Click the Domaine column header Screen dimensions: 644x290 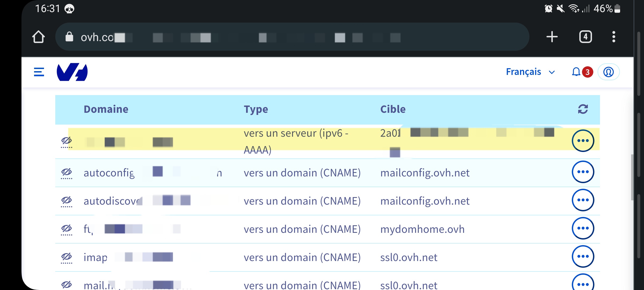coord(106,109)
